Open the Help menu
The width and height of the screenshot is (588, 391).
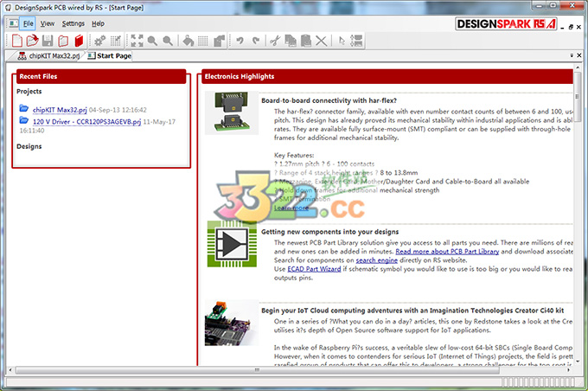click(98, 23)
